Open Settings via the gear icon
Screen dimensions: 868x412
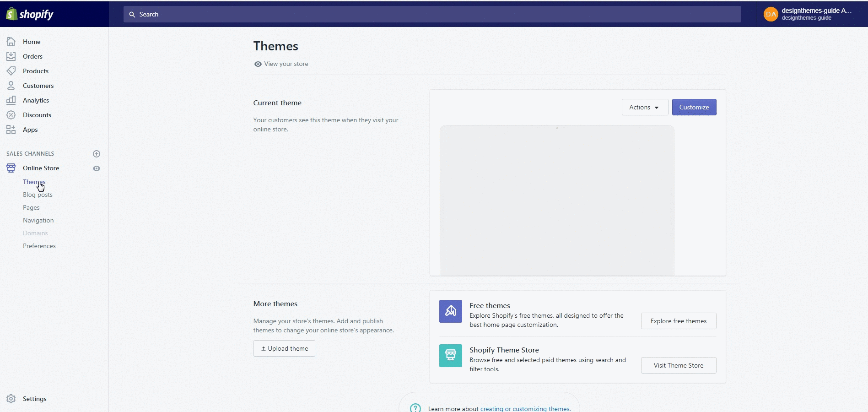[x=11, y=399]
